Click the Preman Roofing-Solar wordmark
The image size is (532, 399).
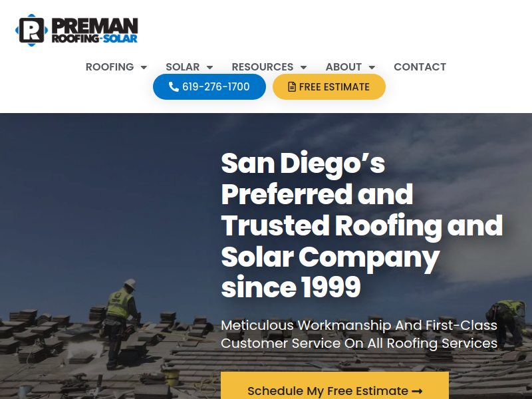click(x=94, y=31)
